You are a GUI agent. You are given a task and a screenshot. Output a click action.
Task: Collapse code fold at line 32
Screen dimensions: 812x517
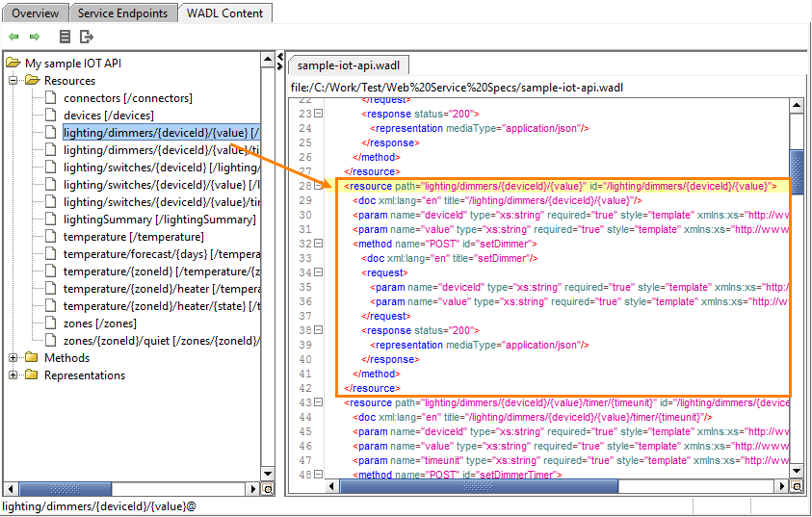pyautogui.click(x=319, y=244)
